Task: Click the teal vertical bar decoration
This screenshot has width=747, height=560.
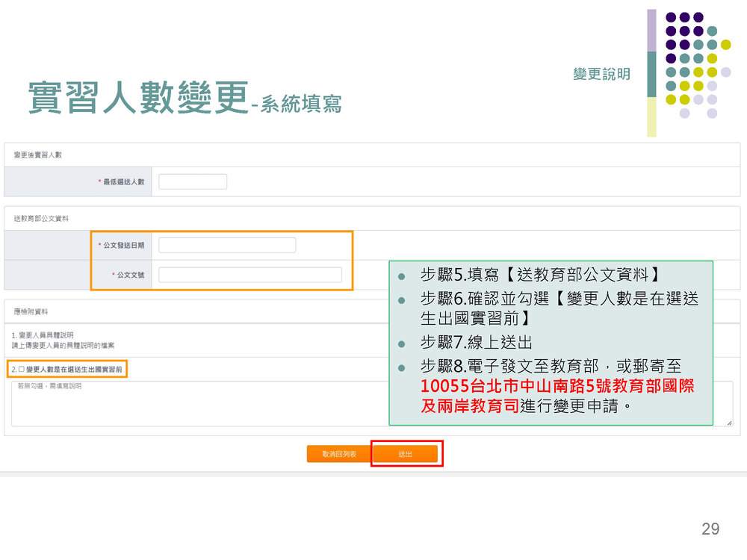Action: [x=651, y=73]
